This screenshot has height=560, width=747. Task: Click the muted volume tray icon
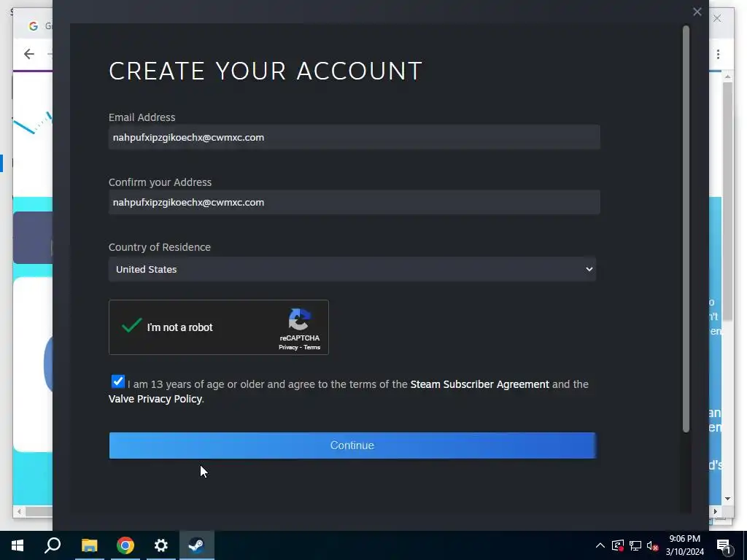point(653,545)
